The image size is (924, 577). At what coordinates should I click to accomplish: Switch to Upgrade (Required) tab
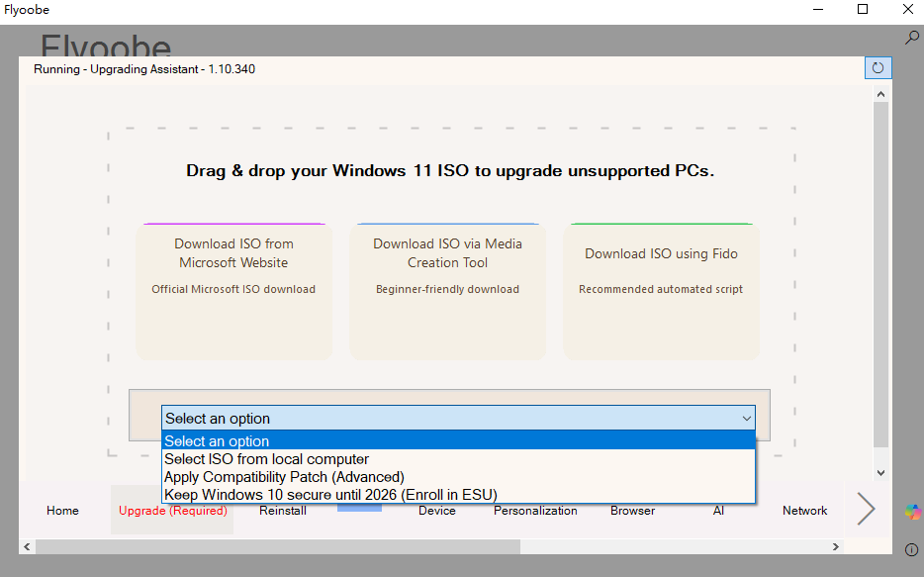[x=173, y=511]
